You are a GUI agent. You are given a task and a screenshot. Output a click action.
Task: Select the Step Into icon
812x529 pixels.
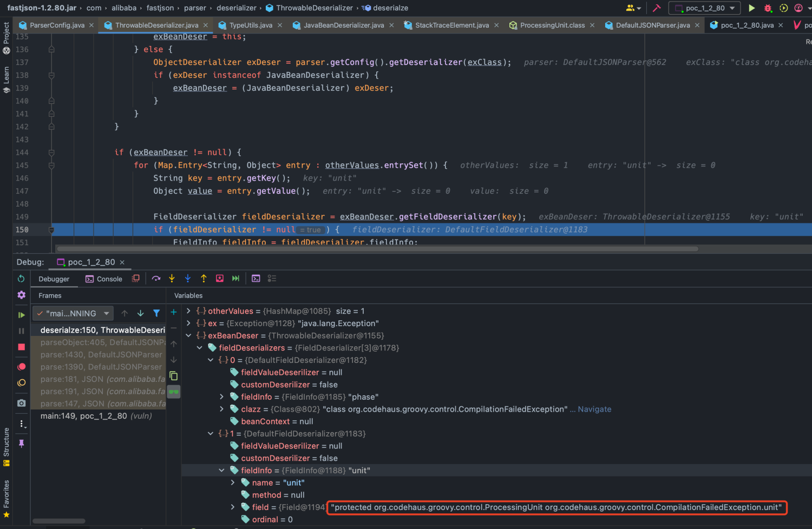[172, 278]
